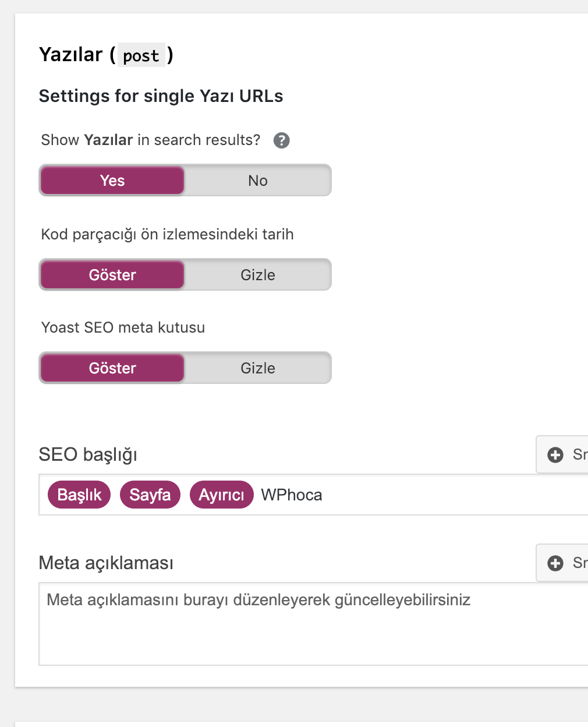Click the post code label in heading
Screen dimensions: 588x727
[x=141, y=55]
